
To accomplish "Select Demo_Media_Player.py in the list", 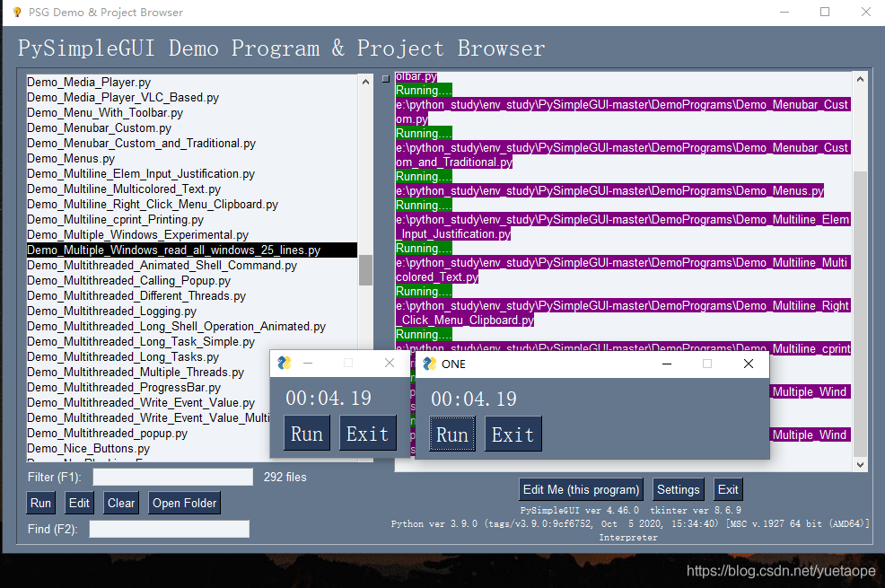I will (x=192, y=83).
